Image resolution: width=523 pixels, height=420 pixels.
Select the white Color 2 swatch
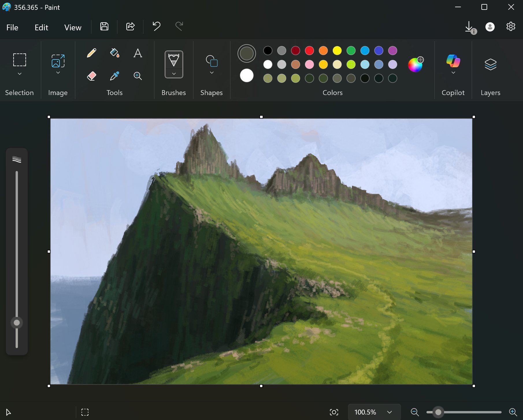coord(247,76)
